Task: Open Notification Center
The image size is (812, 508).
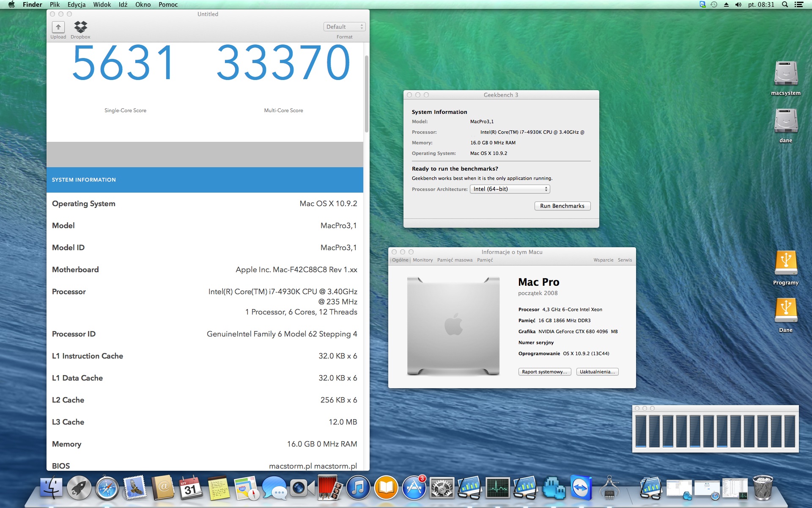Action: (x=798, y=5)
